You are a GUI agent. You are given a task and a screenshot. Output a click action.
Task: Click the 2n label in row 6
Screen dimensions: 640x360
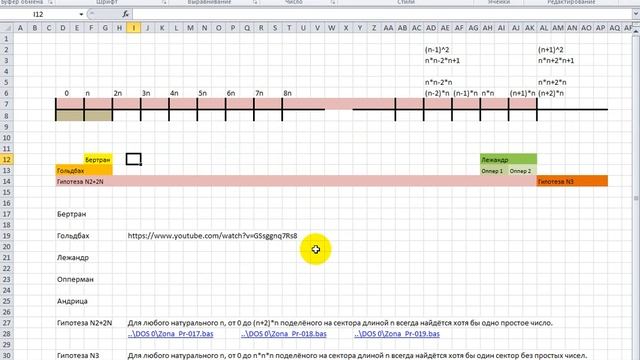click(x=118, y=93)
